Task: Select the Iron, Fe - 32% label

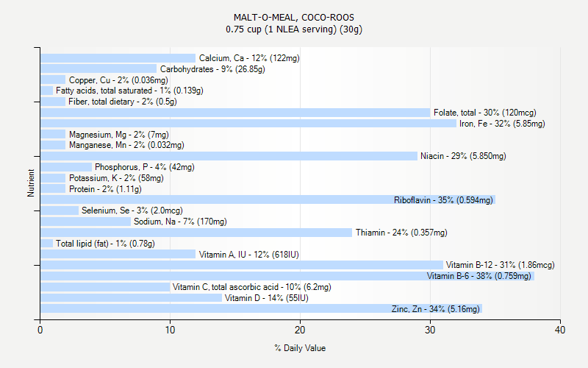Action: click(502, 123)
